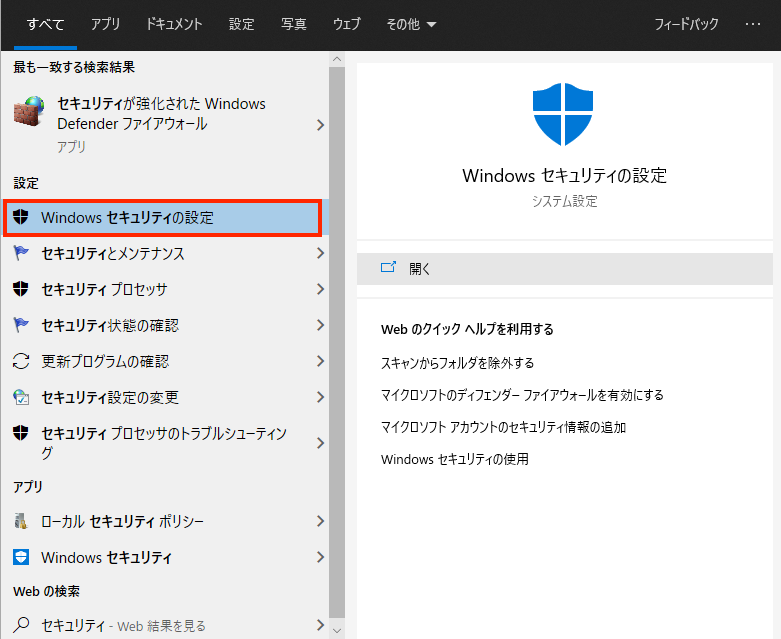Open the その他 dropdown filter

coord(411,24)
